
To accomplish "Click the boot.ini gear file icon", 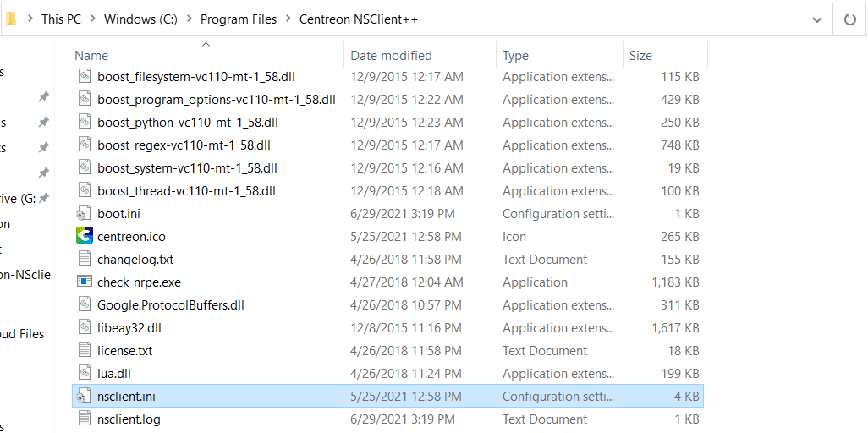I will (84, 214).
